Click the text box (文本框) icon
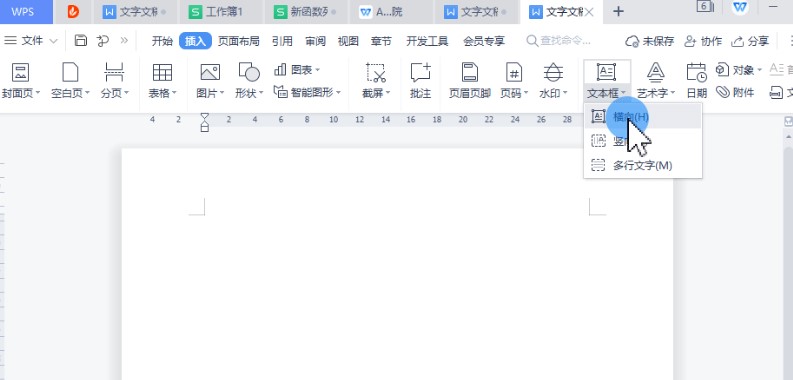Viewport: 793px width, 380px height. (606, 72)
